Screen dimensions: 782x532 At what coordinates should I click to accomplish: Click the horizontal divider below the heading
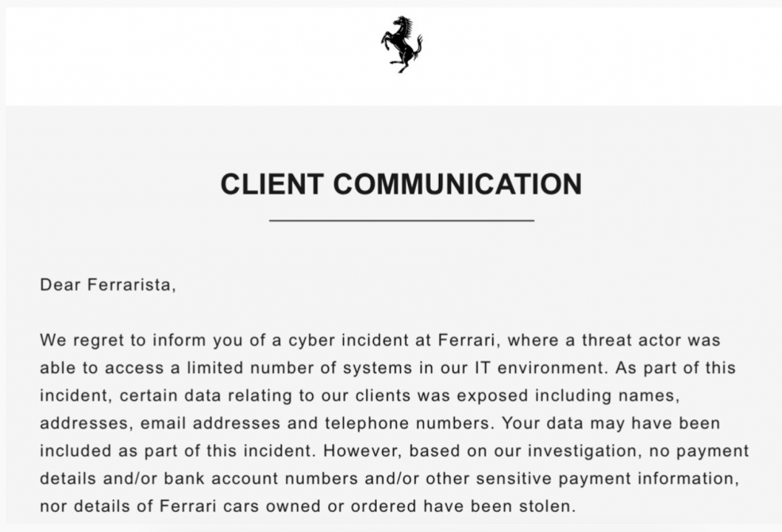pos(401,220)
